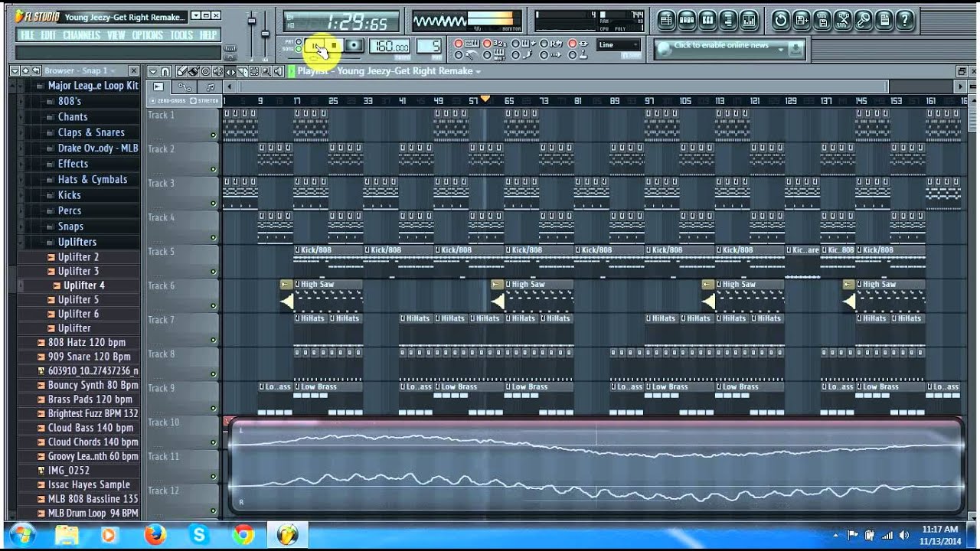Select the Zoom tool in Playlist toolbar

click(x=265, y=71)
